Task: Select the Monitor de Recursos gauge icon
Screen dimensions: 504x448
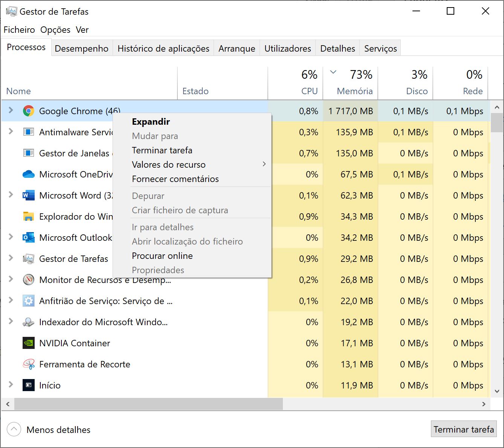Action: (x=28, y=280)
